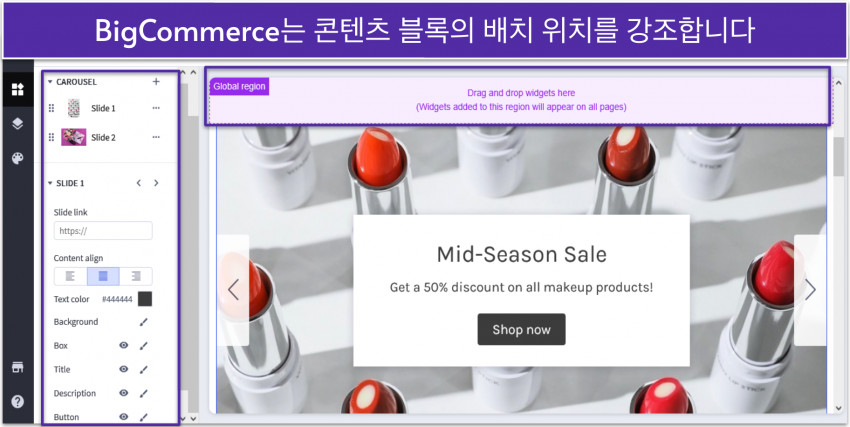The image size is (850, 427).
Task: Add a new slide with plus icon
Action: (156, 82)
